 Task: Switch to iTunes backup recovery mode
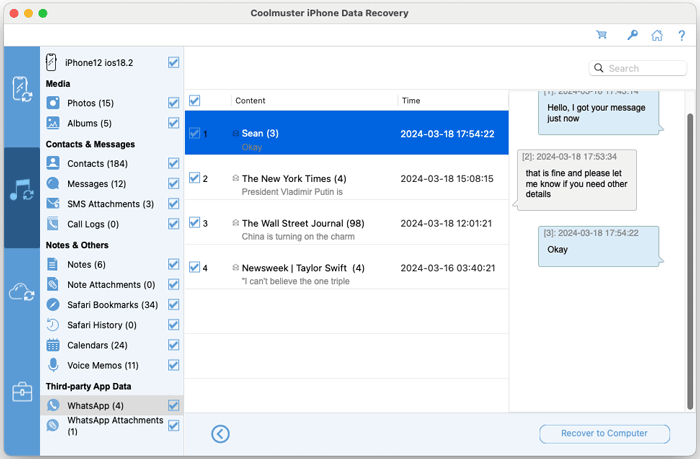tap(21, 190)
